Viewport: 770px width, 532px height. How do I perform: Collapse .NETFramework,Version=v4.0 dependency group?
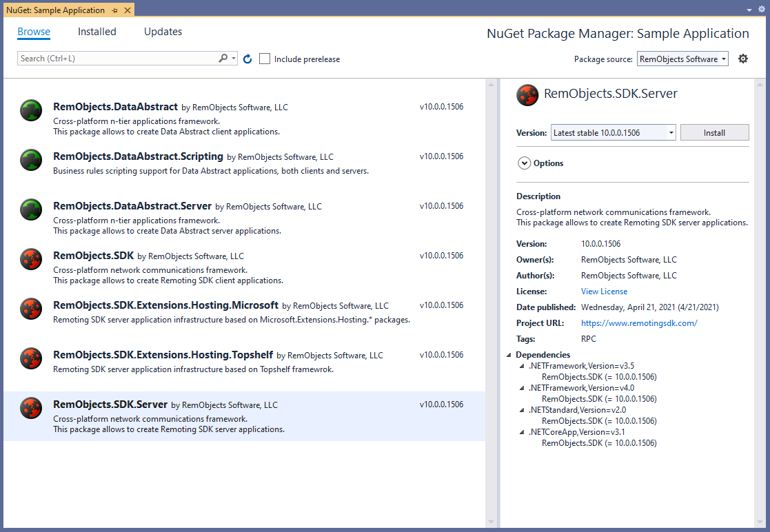click(x=522, y=388)
